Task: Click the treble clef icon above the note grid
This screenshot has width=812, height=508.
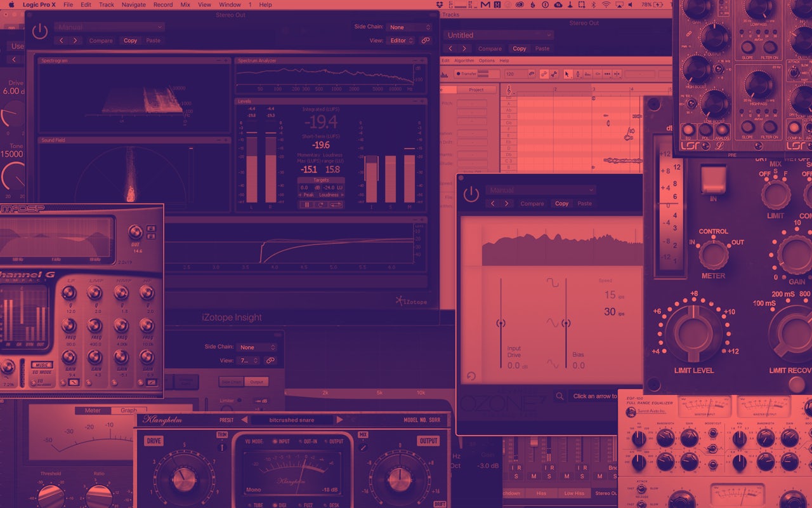Action: 509,89
